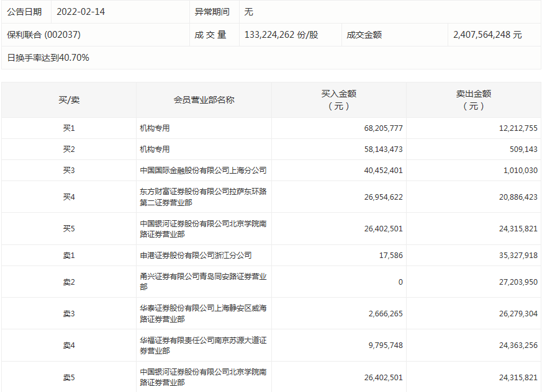Click the trading volume 133,224,262 份/股
The width and height of the screenshot is (542, 392).
click(x=281, y=35)
